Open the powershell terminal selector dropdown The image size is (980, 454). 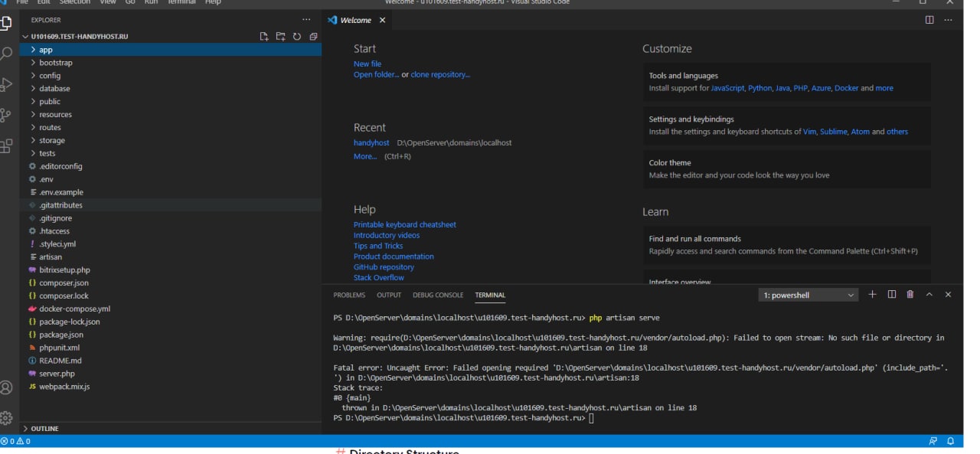pyautogui.click(x=808, y=296)
